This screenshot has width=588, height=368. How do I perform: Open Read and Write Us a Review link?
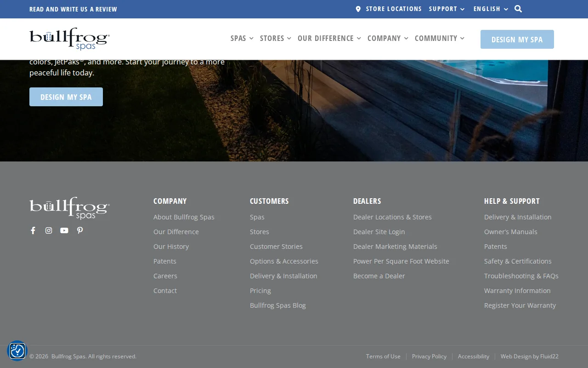73,9
